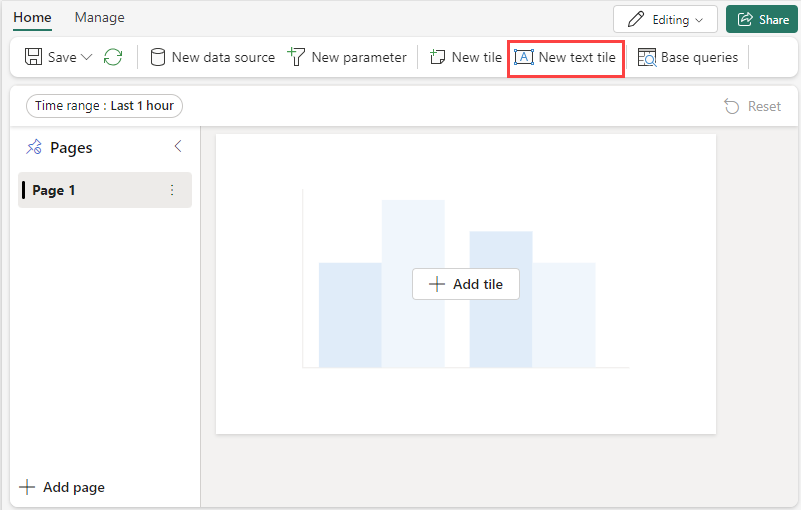Click the New parameter label
The width and height of the screenshot is (801, 510).
tap(359, 57)
